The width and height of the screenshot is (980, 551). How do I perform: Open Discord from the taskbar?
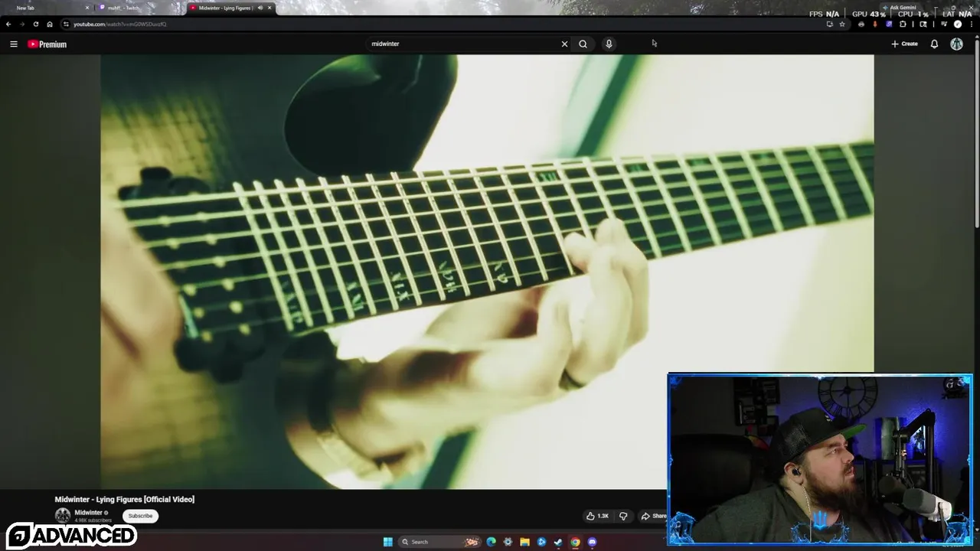click(592, 542)
